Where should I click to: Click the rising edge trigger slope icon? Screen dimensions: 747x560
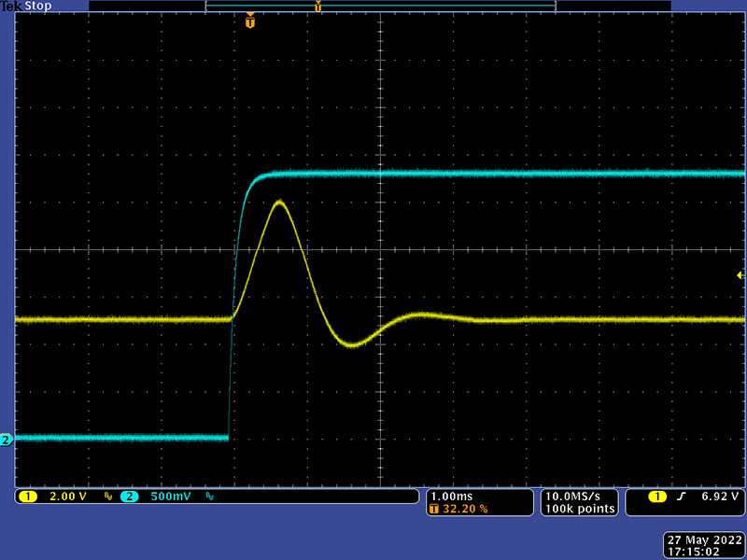[x=681, y=497]
